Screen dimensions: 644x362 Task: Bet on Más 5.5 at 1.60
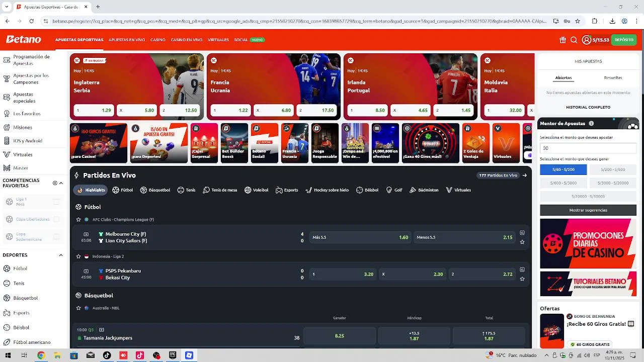tap(360, 237)
